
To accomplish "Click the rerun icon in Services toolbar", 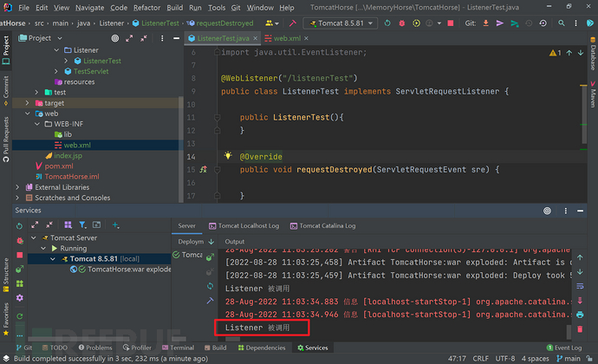I will click(x=19, y=224).
